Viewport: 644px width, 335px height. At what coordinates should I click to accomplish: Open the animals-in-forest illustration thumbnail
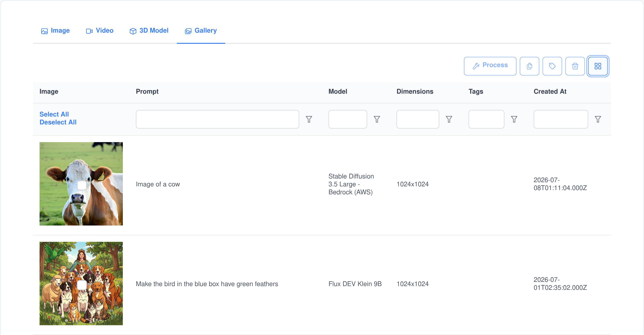(x=81, y=284)
